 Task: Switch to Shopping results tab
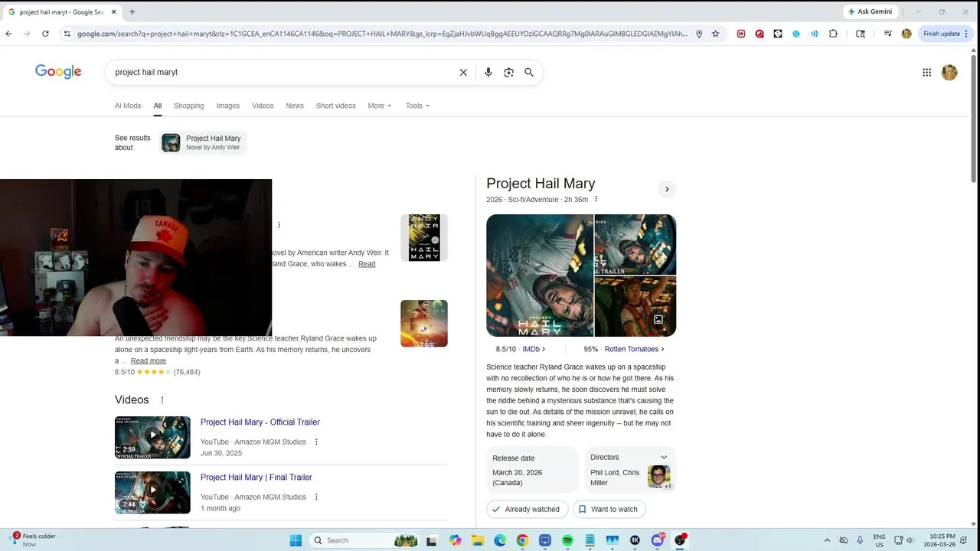(188, 106)
